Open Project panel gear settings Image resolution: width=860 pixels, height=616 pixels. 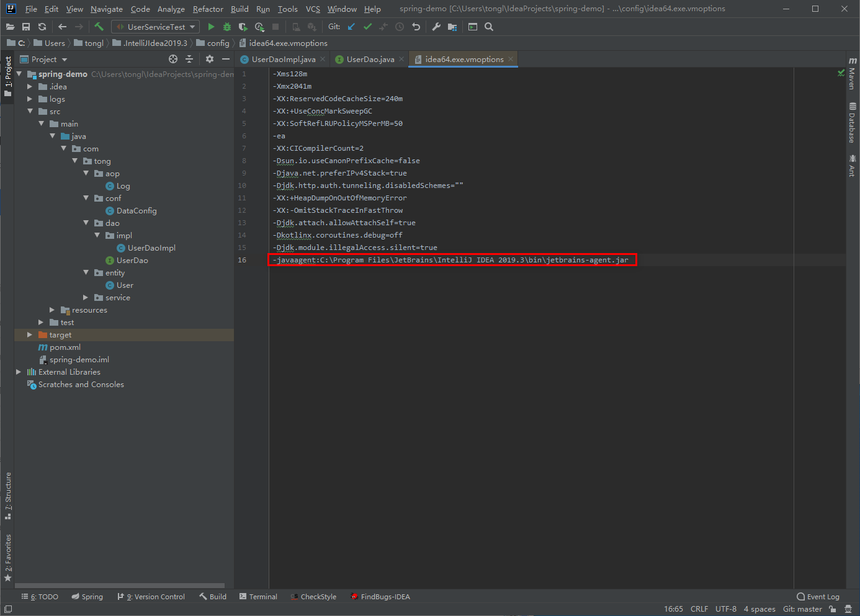click(x=210, y=59)
